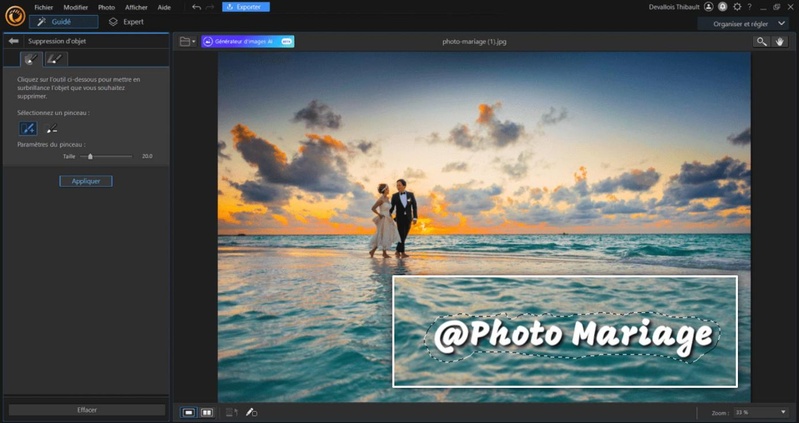Click the undo arrow
799x423 pixels.
[196, 7]
